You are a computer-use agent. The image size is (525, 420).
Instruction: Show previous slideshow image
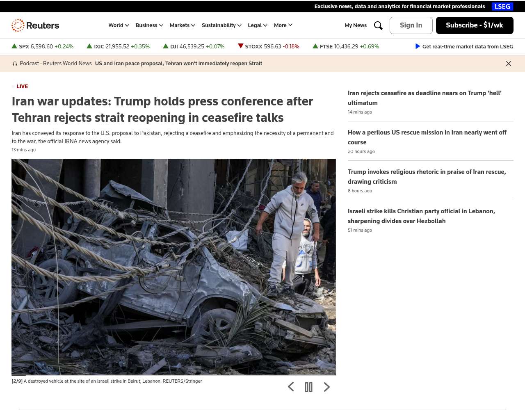click(x=291, y=387)
